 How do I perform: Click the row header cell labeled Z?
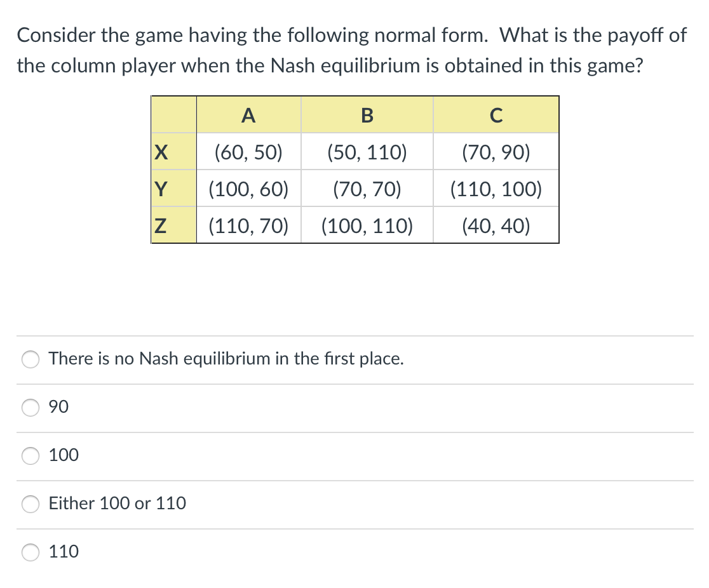click(x=173, y=225)
